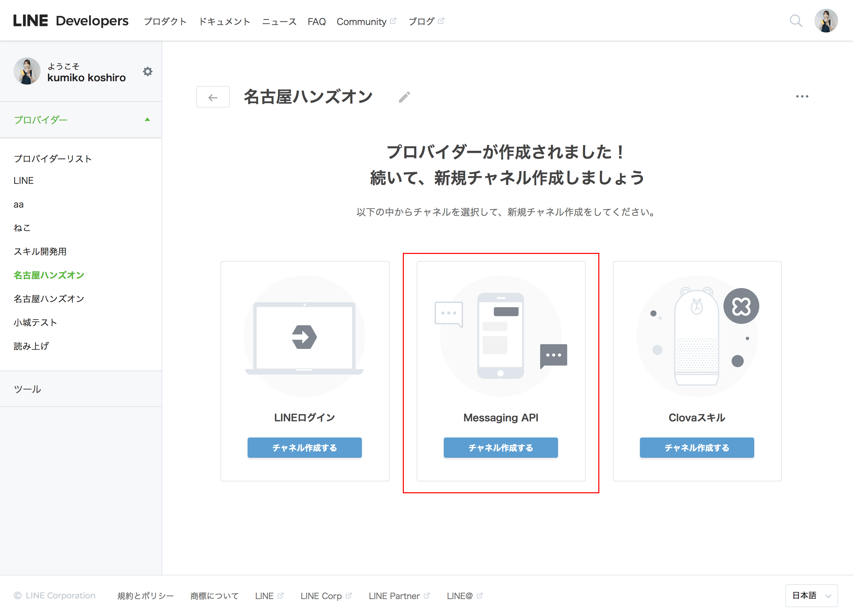Click the top-right profile avatar
Image resolution: width=853 pixels, height=616 pixels.
point(826,21)
